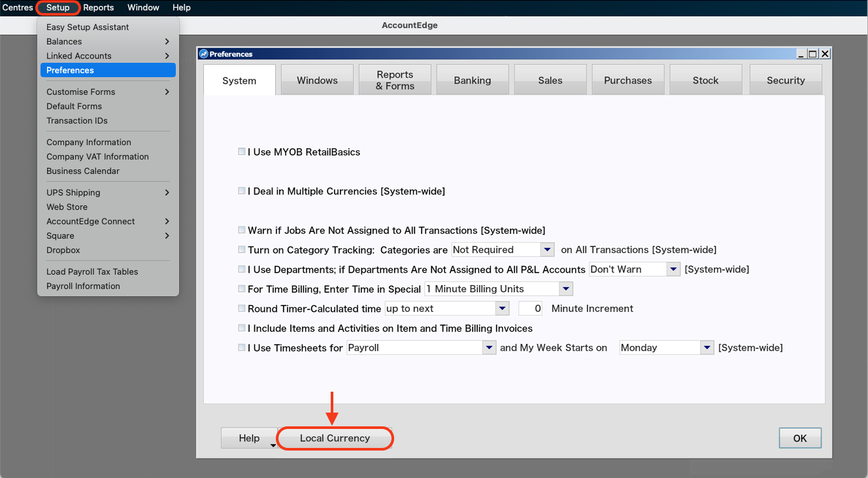The width and height of the screenshot is (868, 478).
Task: Open the Reports menu
Action: tap(99, 7)
